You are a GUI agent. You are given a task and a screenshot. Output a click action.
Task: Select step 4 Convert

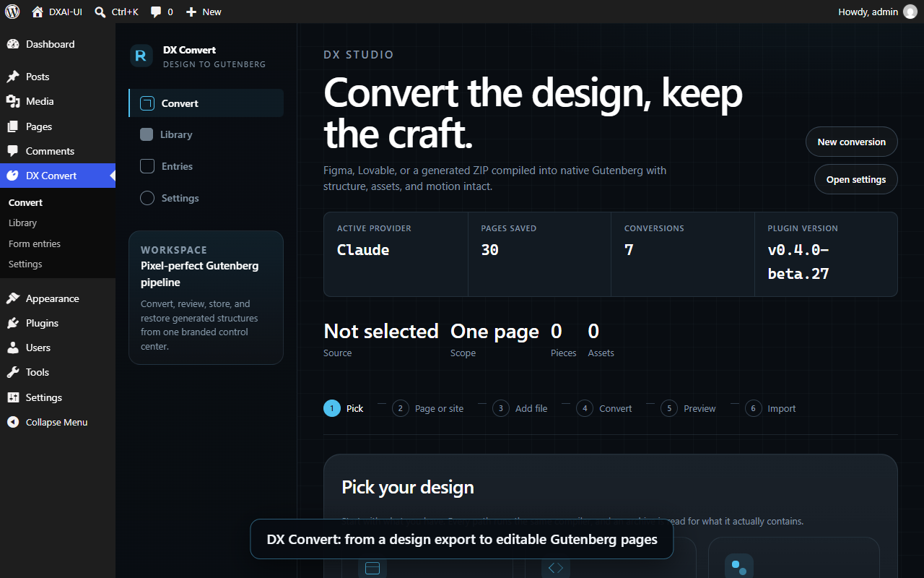tap(604, 408)
